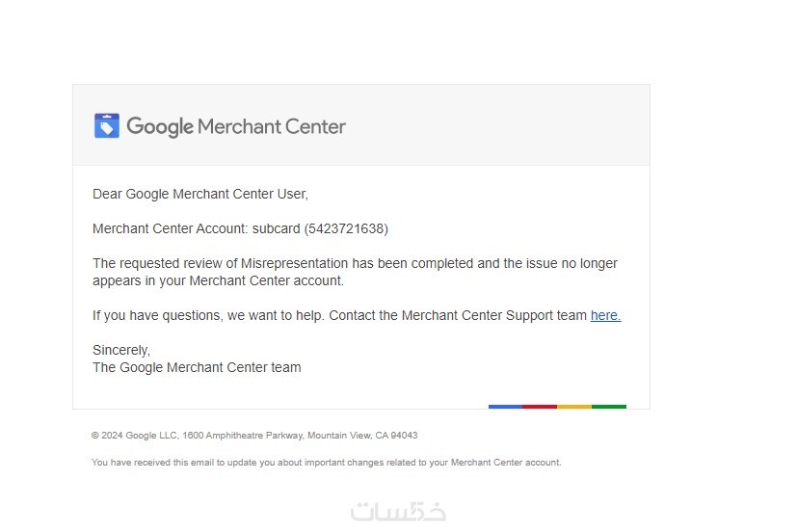The width and height of the screenshot is (797, 532).
Task: Click the red segment of the color bar
Action: tap(540, 407)
